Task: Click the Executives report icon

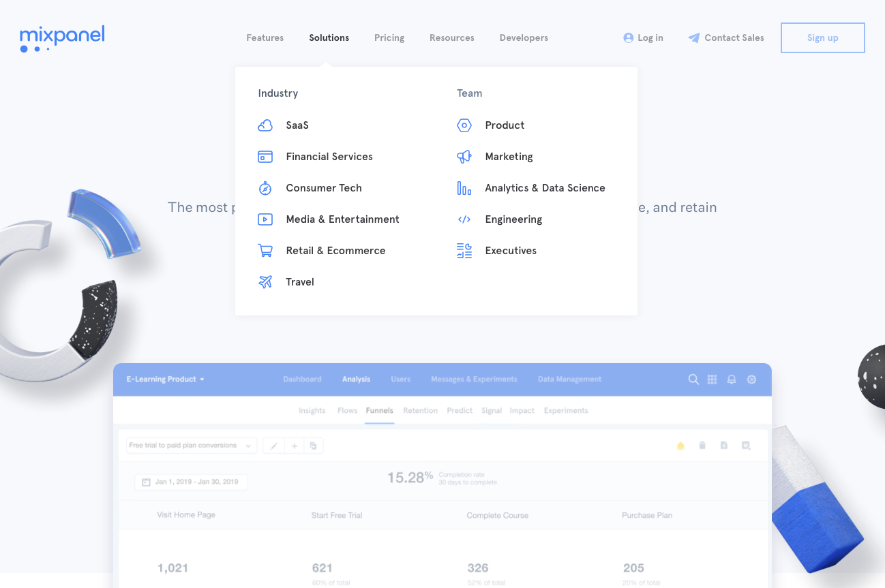Action: click(x=464, y=251)
